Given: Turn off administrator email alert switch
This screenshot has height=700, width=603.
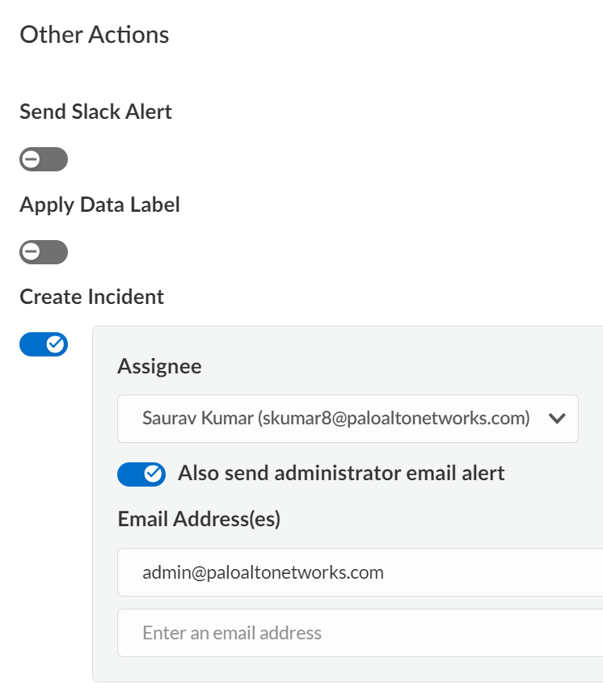Looking at the screenshot, I should pyautogui.click(x=141, y=474).
